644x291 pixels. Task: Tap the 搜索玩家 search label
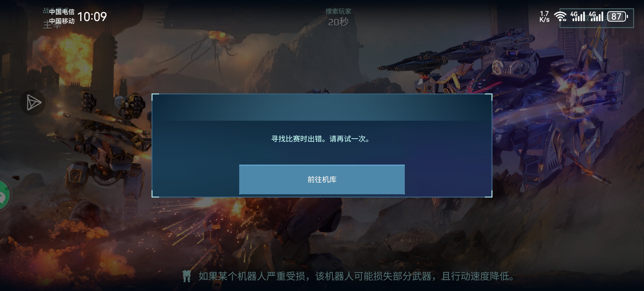pyautogui.click(x=338, y=11)
